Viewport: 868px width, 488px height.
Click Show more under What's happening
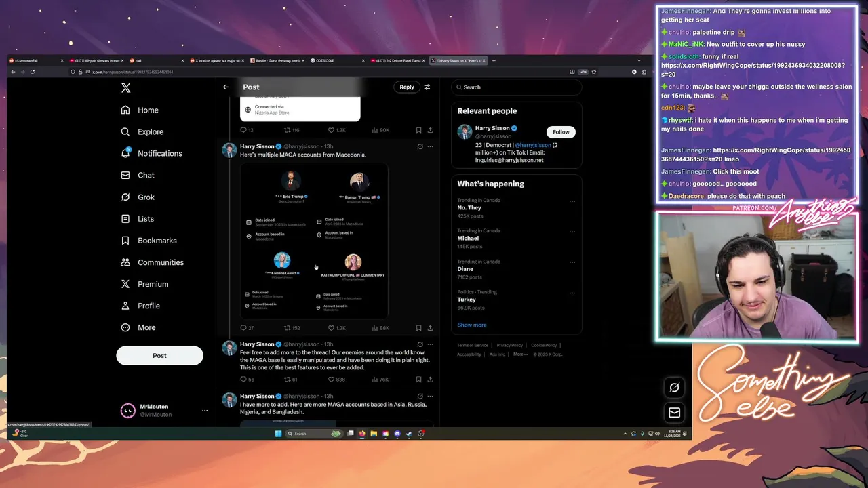coord(472,325)
